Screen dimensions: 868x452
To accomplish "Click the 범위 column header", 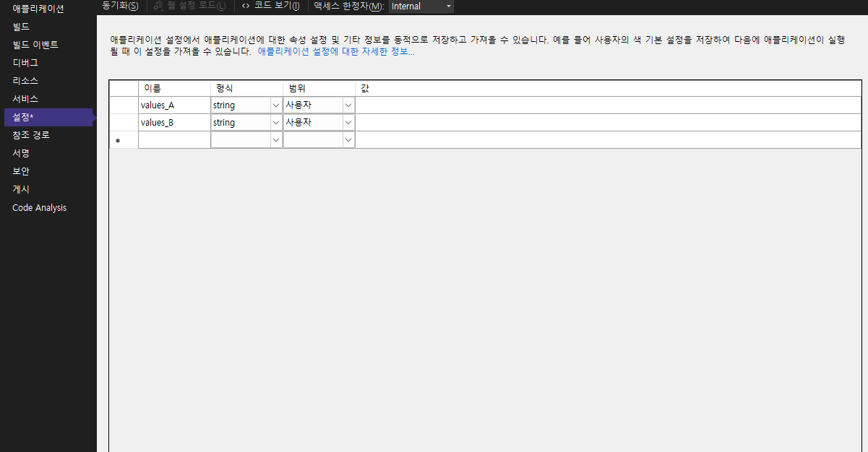I will (x=319, y=88).
